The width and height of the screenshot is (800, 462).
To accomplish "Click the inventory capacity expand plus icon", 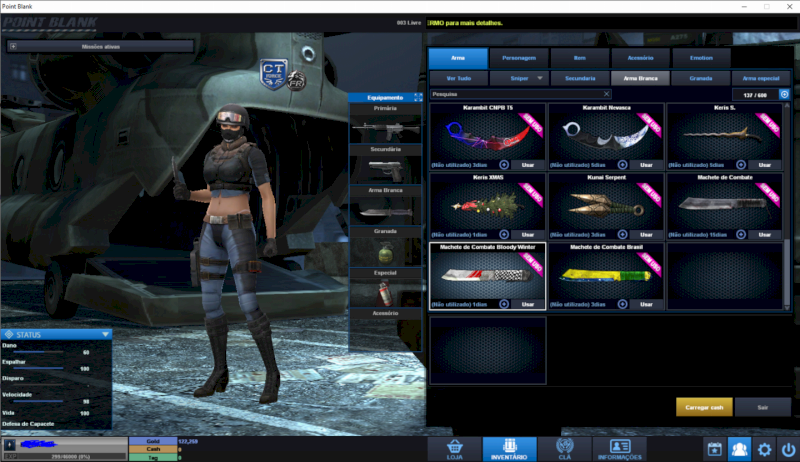I will [784, 94].
